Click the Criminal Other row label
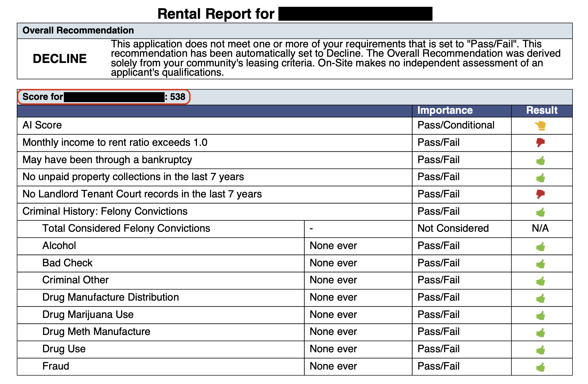Image resolution: width=588 pixels, height=384 pixels. [75, 280]
